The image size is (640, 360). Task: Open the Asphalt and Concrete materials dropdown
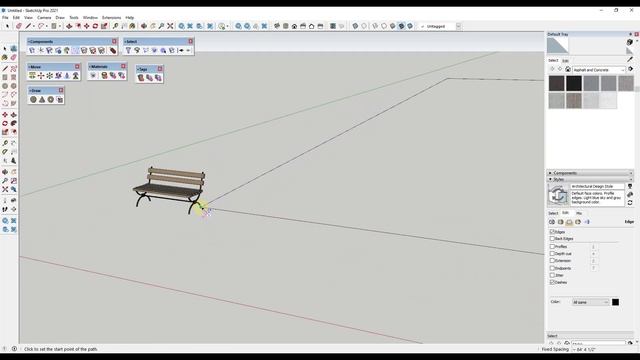coord(599,70)
